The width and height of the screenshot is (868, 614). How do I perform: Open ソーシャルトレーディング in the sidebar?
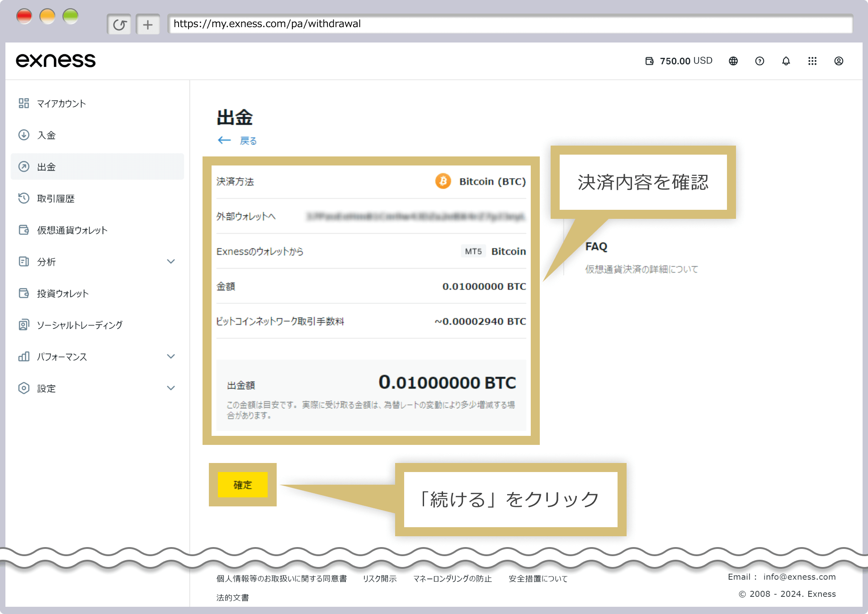[x=80, y=325]
